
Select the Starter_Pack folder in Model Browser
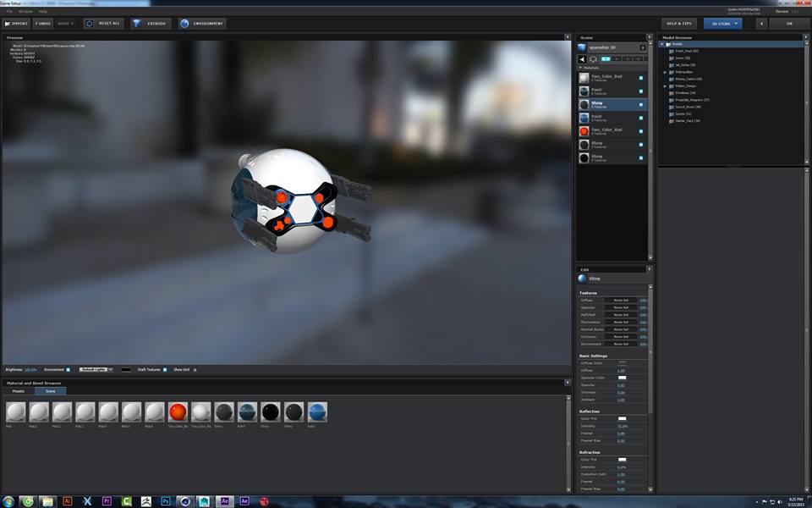pos(687,120)
